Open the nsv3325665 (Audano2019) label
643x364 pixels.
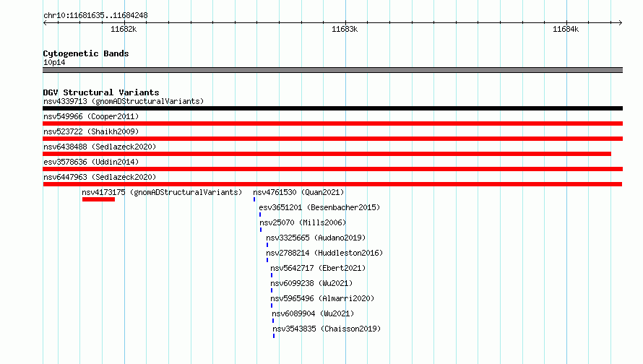316,238
